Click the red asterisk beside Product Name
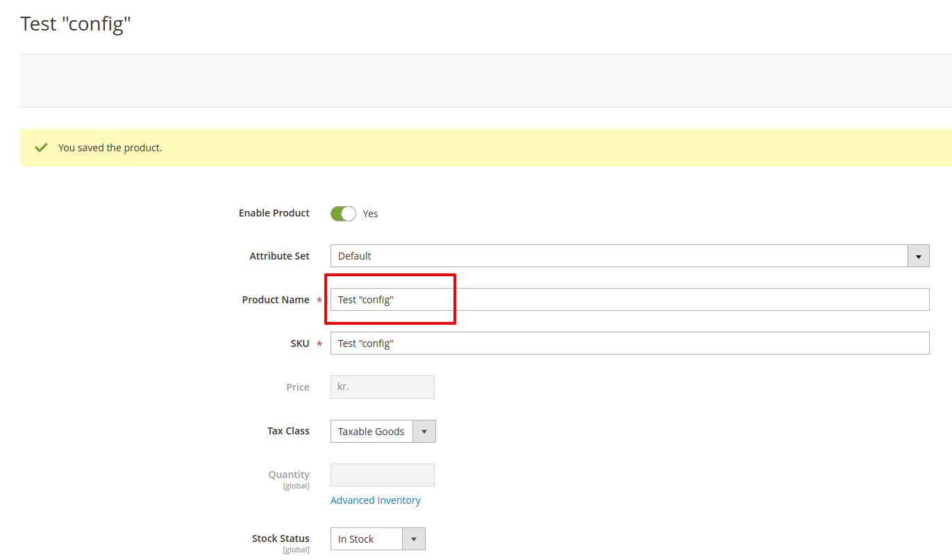Viewport: 952px width, 560px height. pos(319,300)
